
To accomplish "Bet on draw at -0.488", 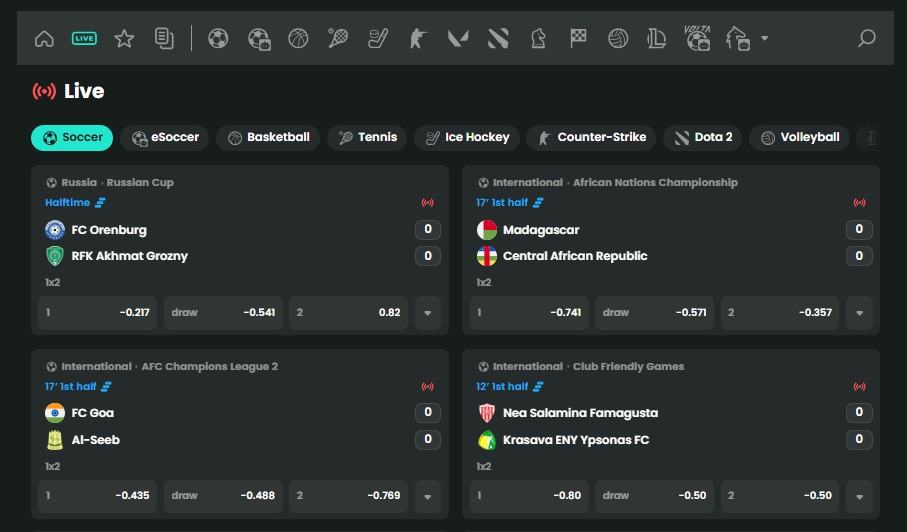I will pos(223,496).
